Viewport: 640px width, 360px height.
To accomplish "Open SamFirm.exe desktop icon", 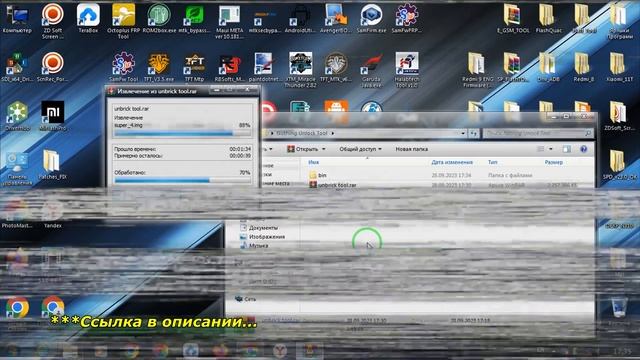I will coord(371,18).
